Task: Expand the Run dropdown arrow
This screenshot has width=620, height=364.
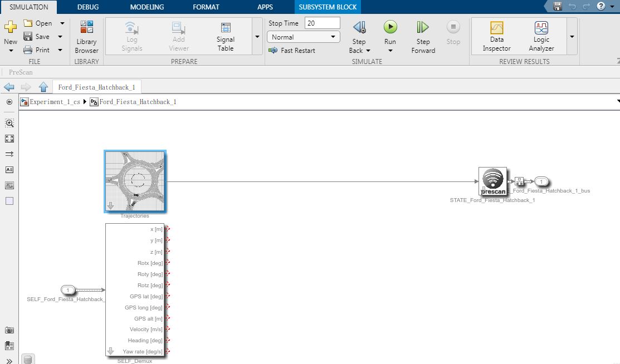Action: click(390, 51)
